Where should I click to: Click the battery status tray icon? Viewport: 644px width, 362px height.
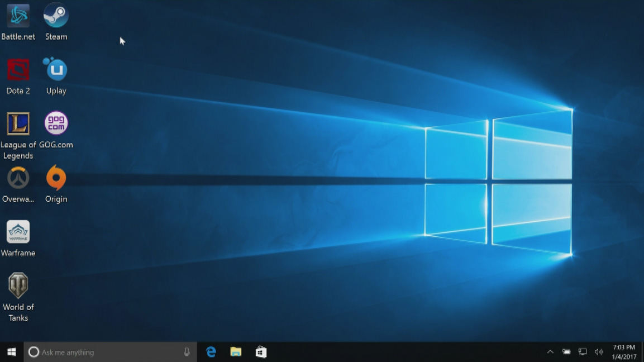click(x=566, y=352)
